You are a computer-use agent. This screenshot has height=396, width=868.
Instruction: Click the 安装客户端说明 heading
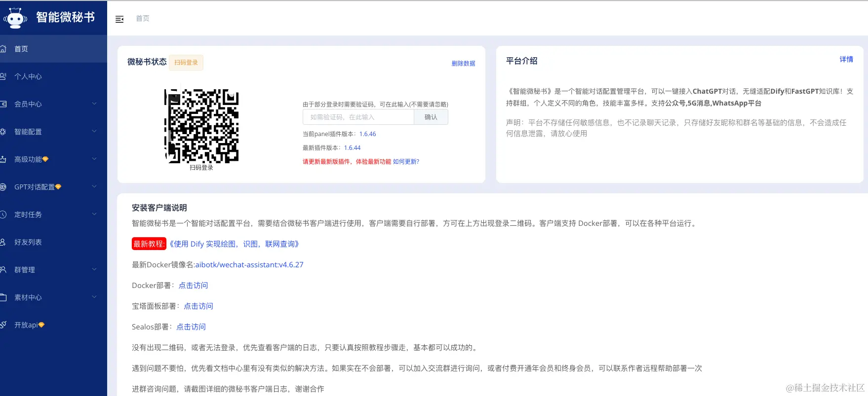[159, 208]
